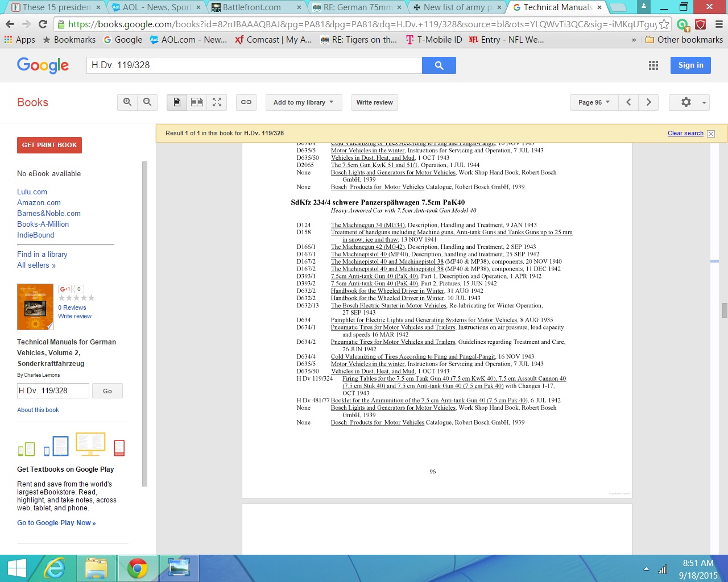
Task: Show hidden system tray icons
Action: coord(646,569)
